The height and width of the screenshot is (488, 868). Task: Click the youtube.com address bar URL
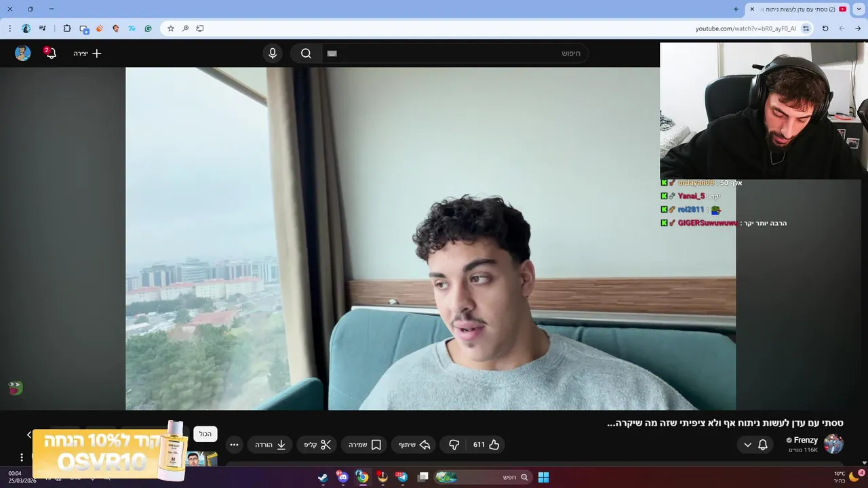coord(745,28)
